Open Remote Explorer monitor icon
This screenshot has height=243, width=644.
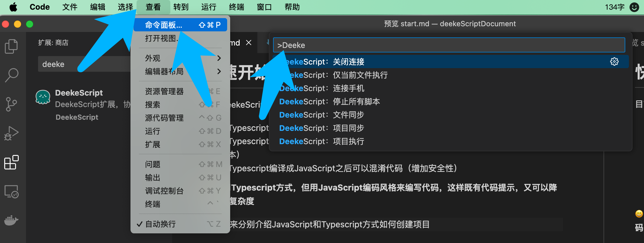pos(11,191)
